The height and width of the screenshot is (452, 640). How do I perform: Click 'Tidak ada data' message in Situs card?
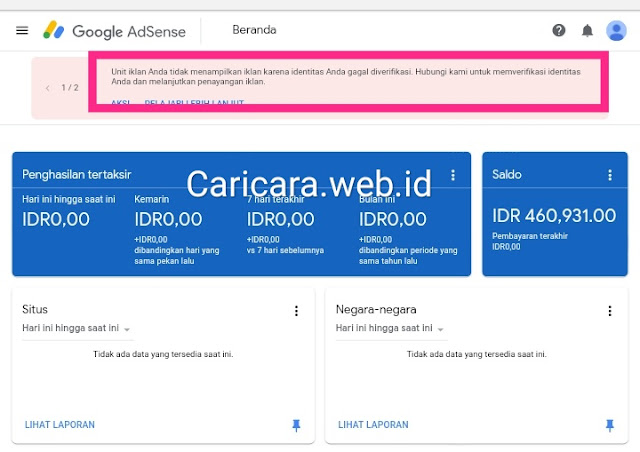pos(163,354)
